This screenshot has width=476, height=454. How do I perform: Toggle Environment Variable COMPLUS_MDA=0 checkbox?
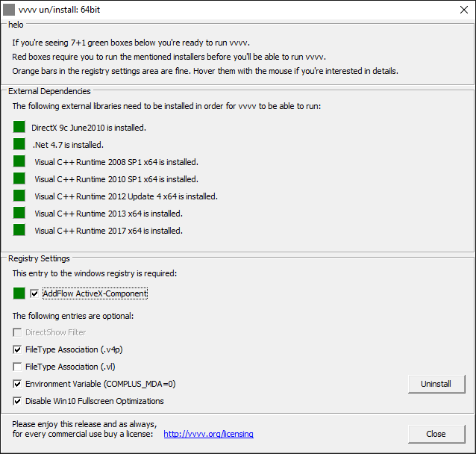pyautogui.click(x=17, y=384)
